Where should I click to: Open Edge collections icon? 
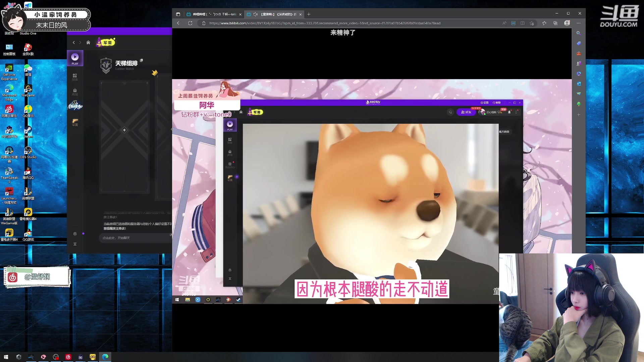tap(555, 23)
